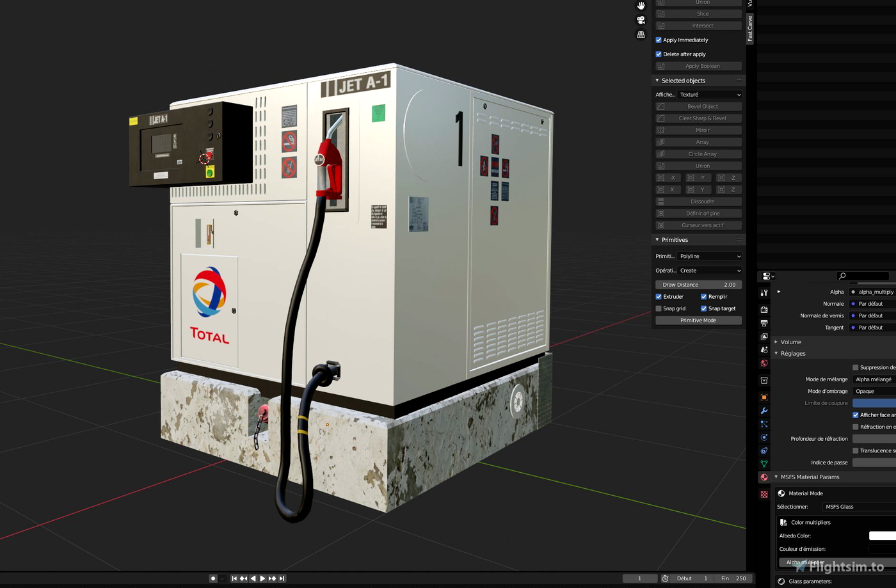Toggle auto keying record button
The height and width of the screenshot is (588, 896).
213,578
